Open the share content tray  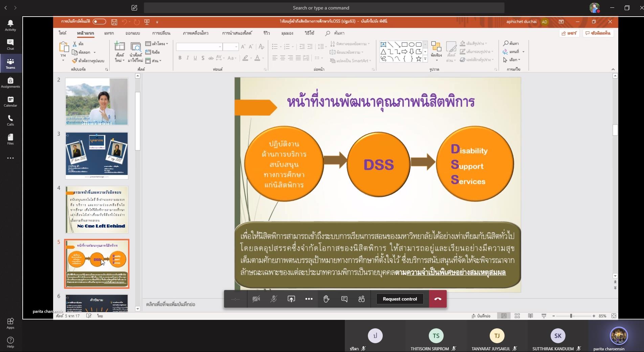[x=291, y=299]
